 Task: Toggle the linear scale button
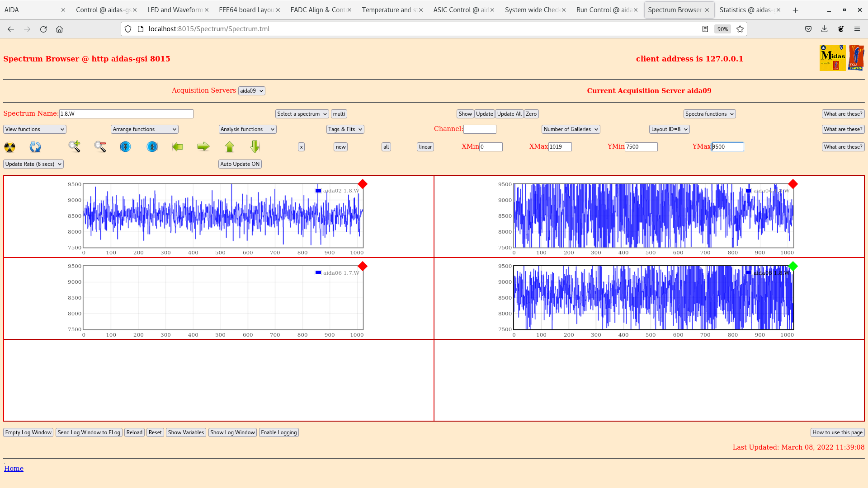pos(425,147)
